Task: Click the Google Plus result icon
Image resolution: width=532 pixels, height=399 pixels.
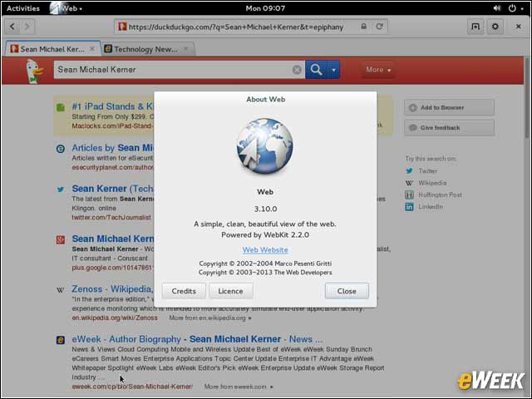Action: (61, 240)
